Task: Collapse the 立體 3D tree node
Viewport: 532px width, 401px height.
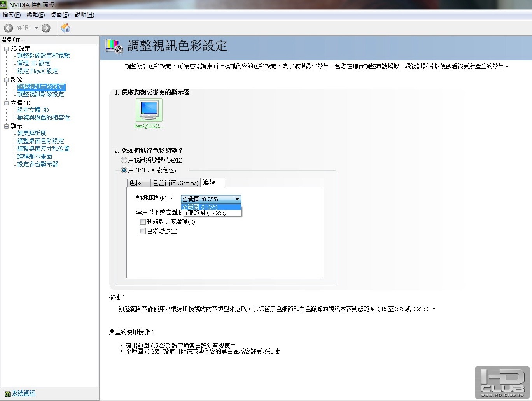Action: 6,103
